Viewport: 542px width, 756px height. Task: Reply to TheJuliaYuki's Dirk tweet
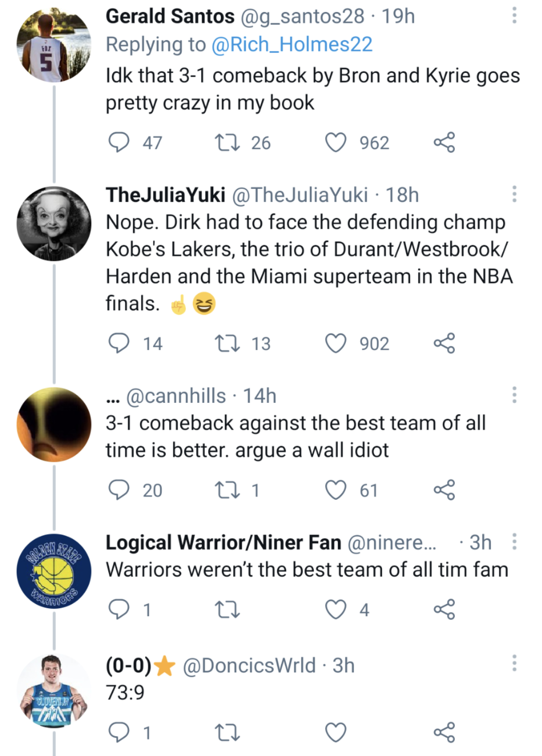119,343
